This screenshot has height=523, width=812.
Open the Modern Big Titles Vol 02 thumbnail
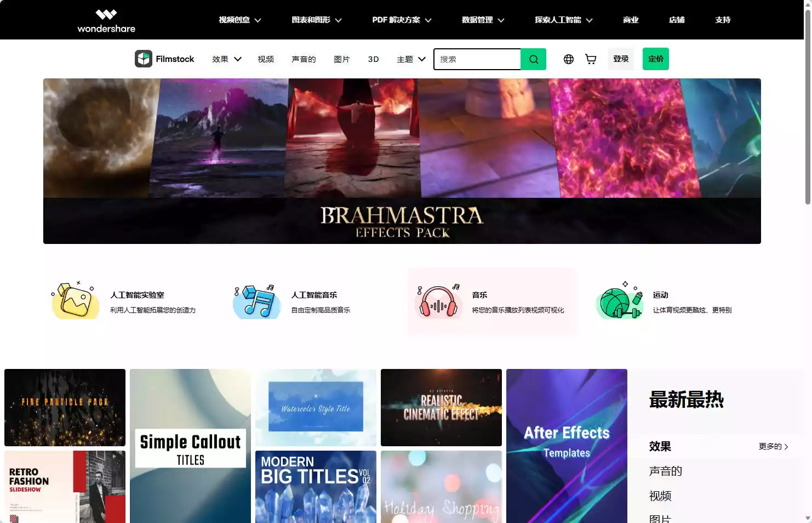pyautogui.click(x=316, y=487)
